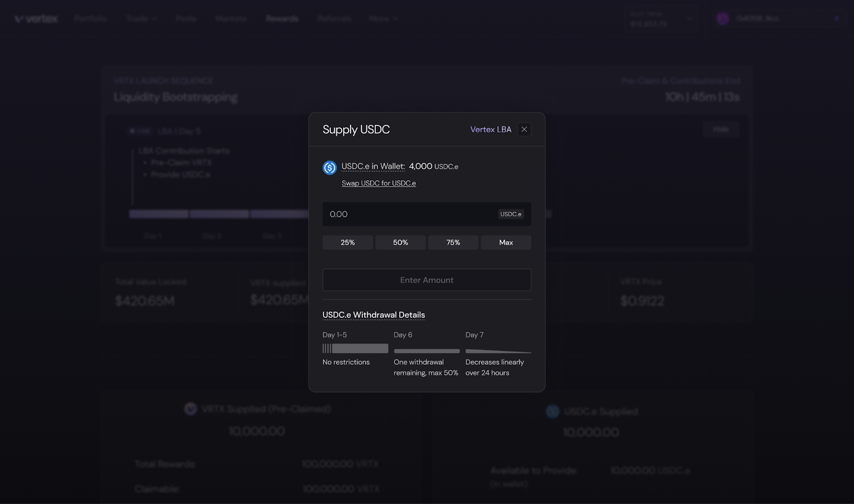Click the purple wallet avatar icon

[723, 19]
